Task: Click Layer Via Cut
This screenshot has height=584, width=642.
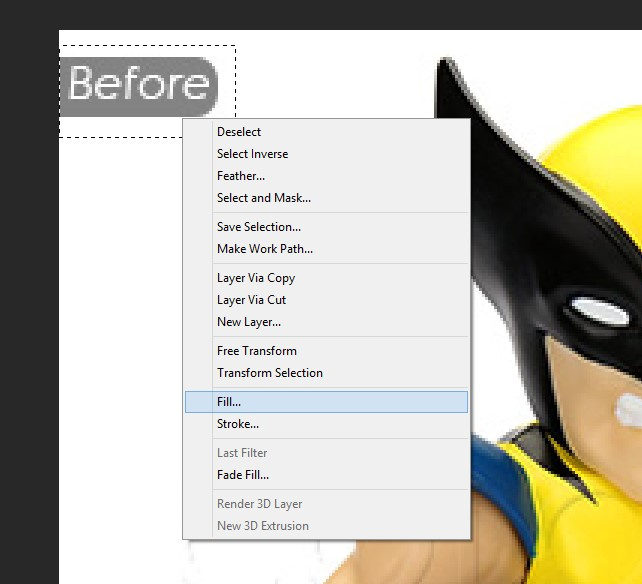Action: pyautogui.click(x=252, y=300)
